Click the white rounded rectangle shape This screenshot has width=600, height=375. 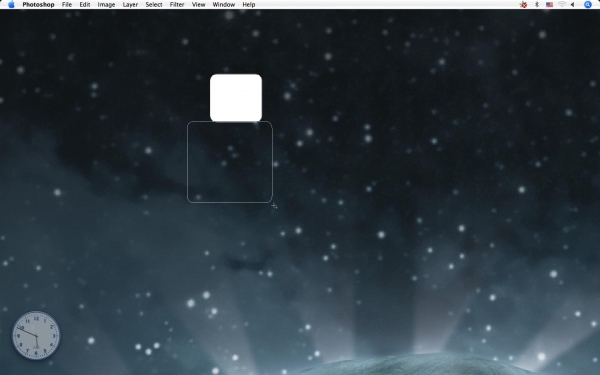[x=236, y=98]
